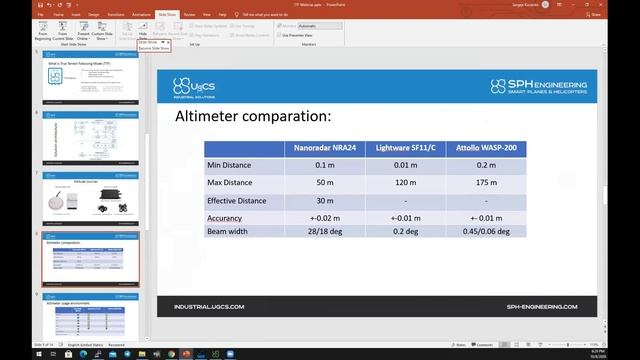Open the Windows Start menu
This screenshot has width=640, height=360.
(x=39, y=354)
